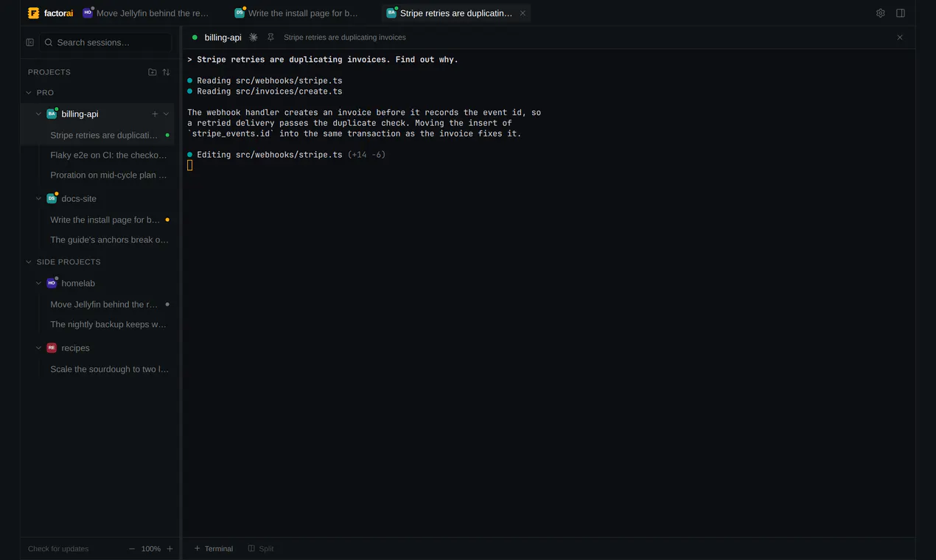Click the factorai logo icon

(x=33, y=13)
